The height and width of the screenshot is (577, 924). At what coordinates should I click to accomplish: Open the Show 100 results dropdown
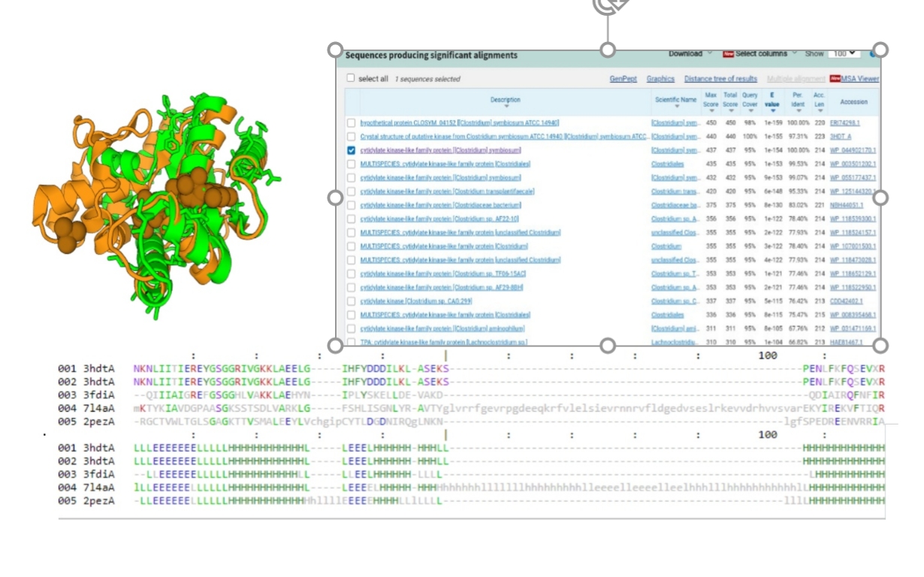coord(844,54)
